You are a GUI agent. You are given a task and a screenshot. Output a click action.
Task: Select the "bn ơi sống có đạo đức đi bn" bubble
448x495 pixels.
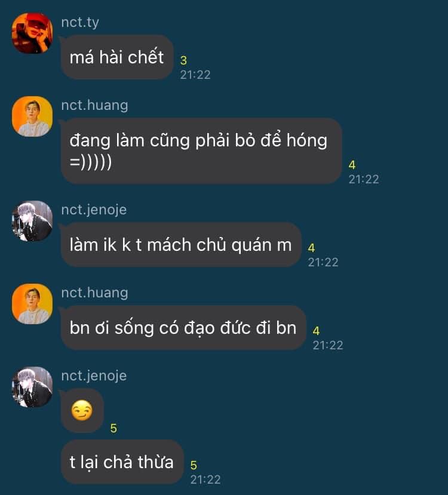click(x=183, y=328)
